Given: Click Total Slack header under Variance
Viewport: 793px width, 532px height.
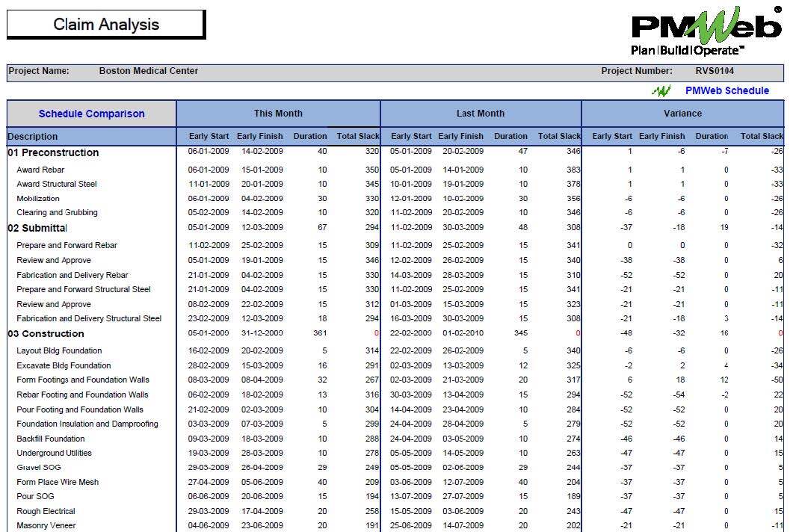Looking at the screenshot, I should pos(761,137).
